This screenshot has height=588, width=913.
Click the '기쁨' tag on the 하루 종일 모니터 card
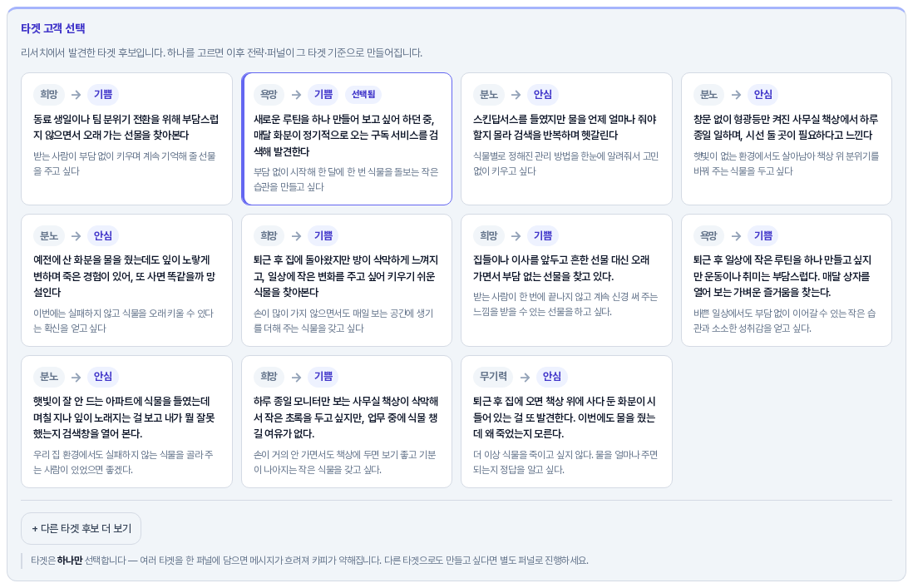pos(323,377)
